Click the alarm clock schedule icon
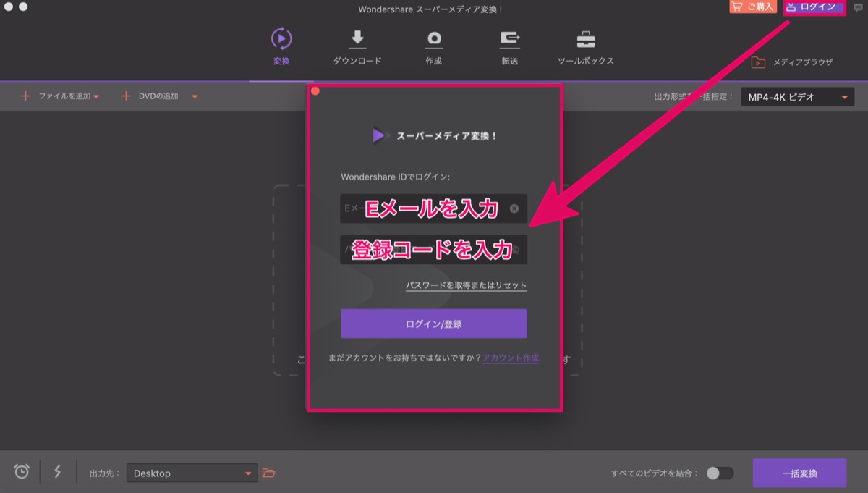 point(22,472)
